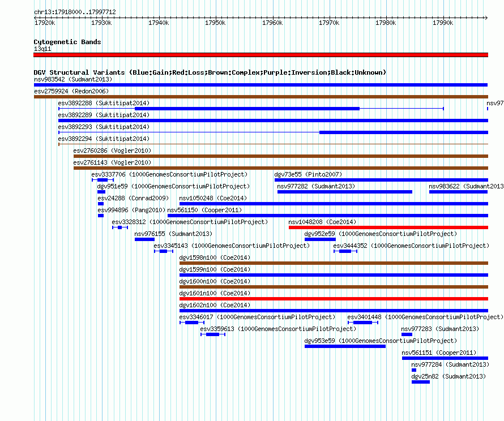Click the brown bar under dgv1598n100
The image size is (504, 421).
(x=334, y=263)
